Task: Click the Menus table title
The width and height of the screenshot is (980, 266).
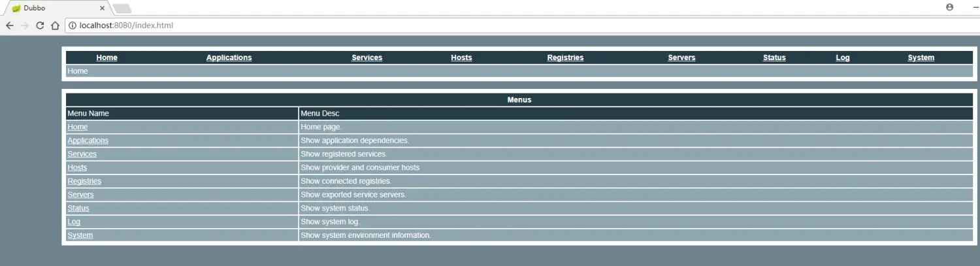Action: [519, 100]
